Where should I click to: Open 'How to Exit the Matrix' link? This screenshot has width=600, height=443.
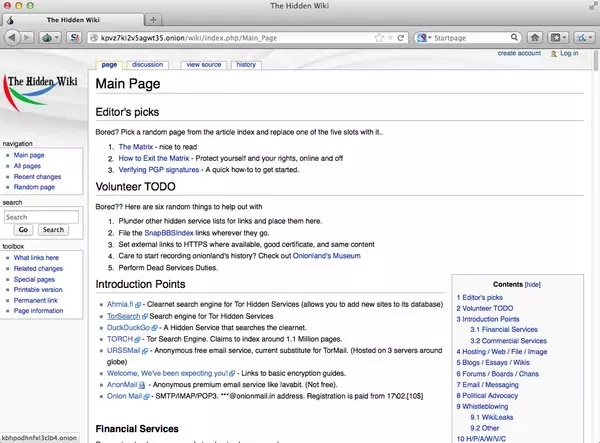[x=154, y=158]
